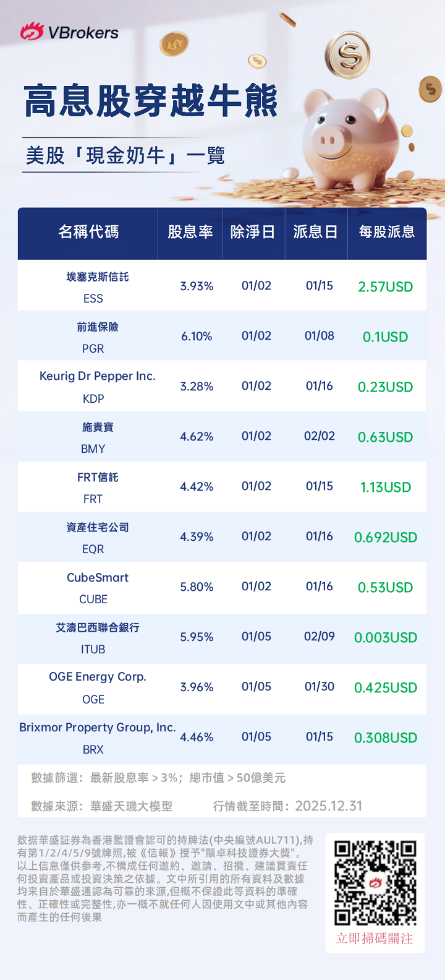The width and height of the screenshot is (445, 980).
Task: Select the CubeSmart company name
Action: pos(98,577)
